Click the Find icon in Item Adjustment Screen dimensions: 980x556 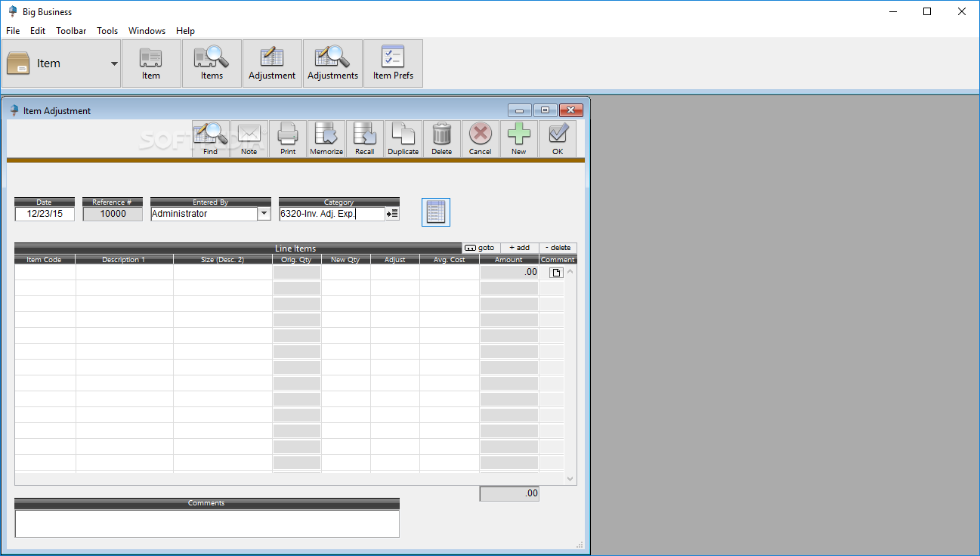point(211,139)
